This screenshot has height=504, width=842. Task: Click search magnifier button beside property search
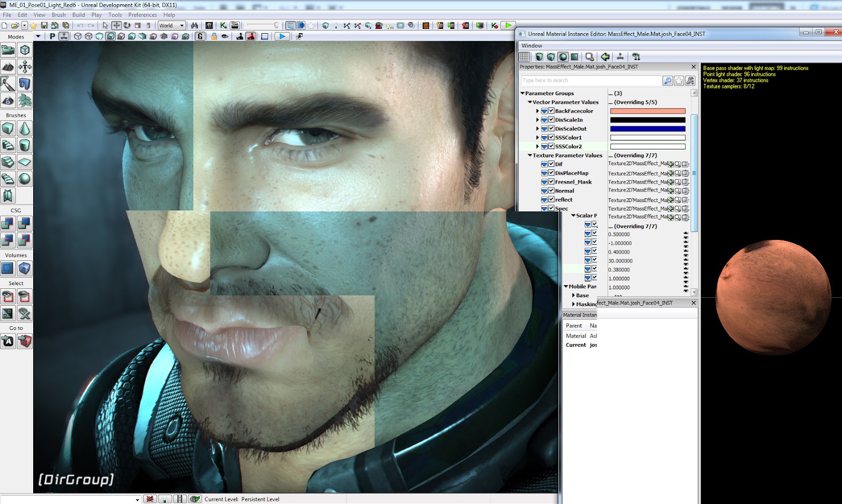click(668, 80)
